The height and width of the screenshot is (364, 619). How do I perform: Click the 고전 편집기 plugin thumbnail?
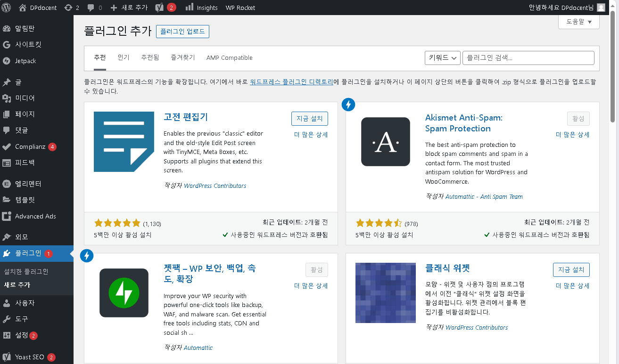(x=124, y=142)
